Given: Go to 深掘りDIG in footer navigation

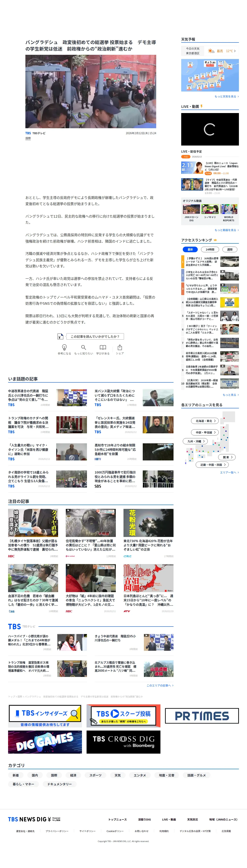Looking at the screenshot, I should pos(144,820).
